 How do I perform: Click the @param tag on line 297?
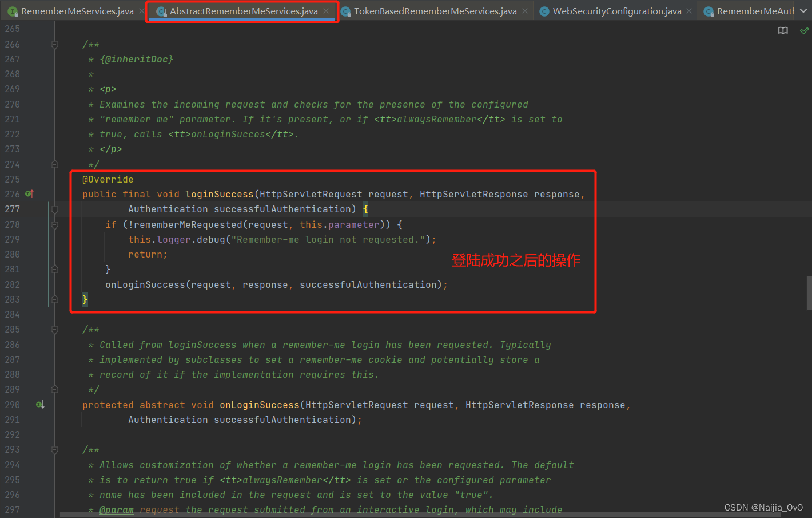point(117,509)
